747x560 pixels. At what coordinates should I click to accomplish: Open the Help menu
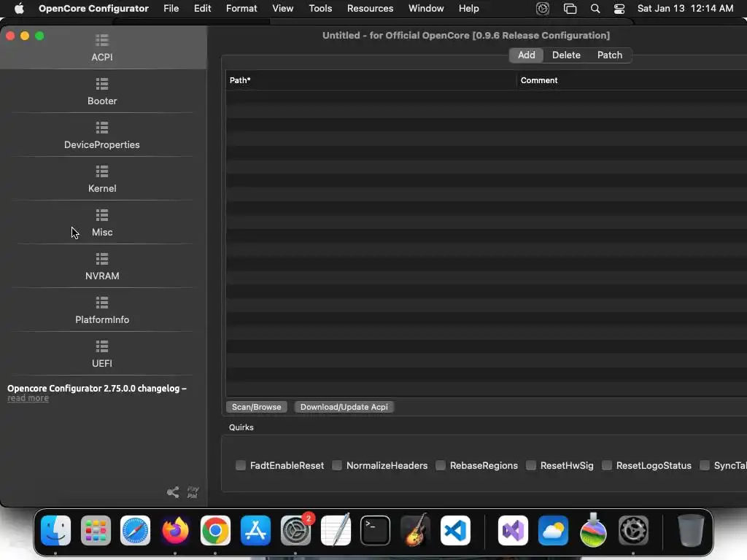[x=469, y=8]
